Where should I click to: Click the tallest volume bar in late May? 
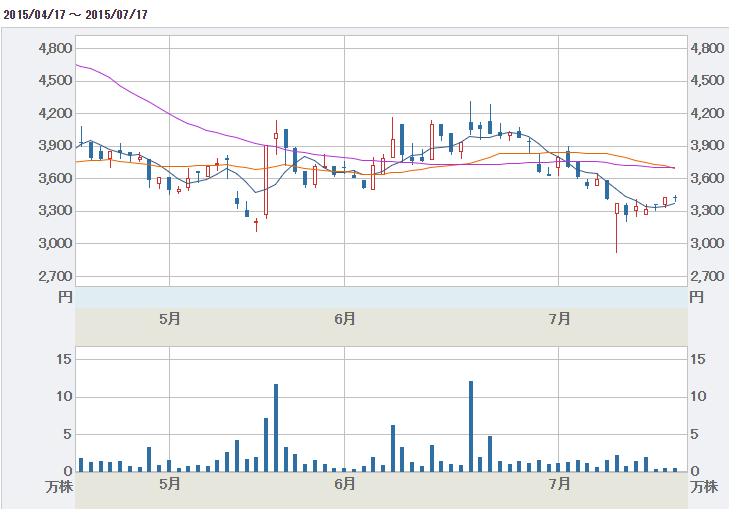pos(276,428)
